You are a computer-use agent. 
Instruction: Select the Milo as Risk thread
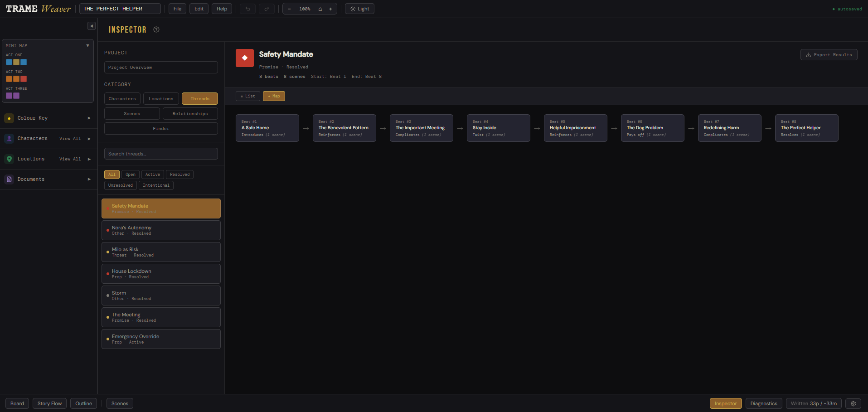161,252
